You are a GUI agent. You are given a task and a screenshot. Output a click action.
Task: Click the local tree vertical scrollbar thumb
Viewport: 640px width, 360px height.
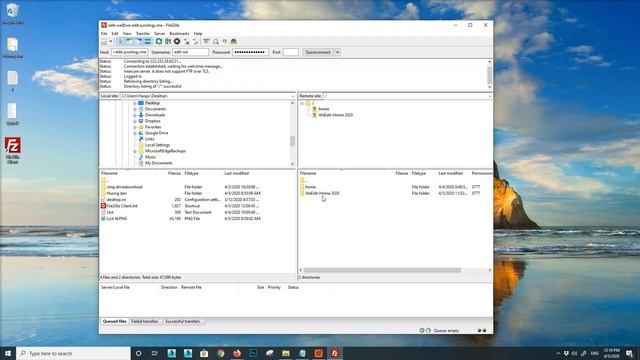coord(292,141)
